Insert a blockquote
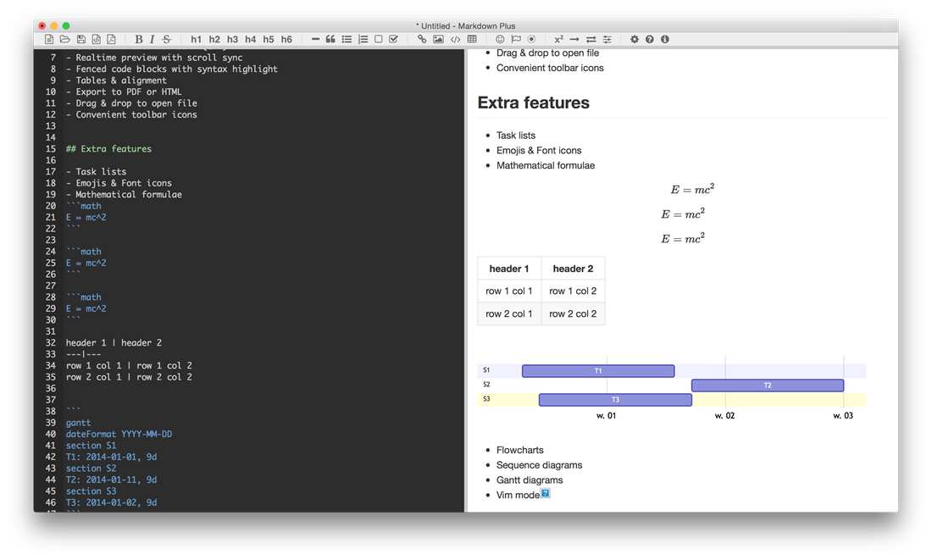The image size is (932, 560). click(330, 40)
